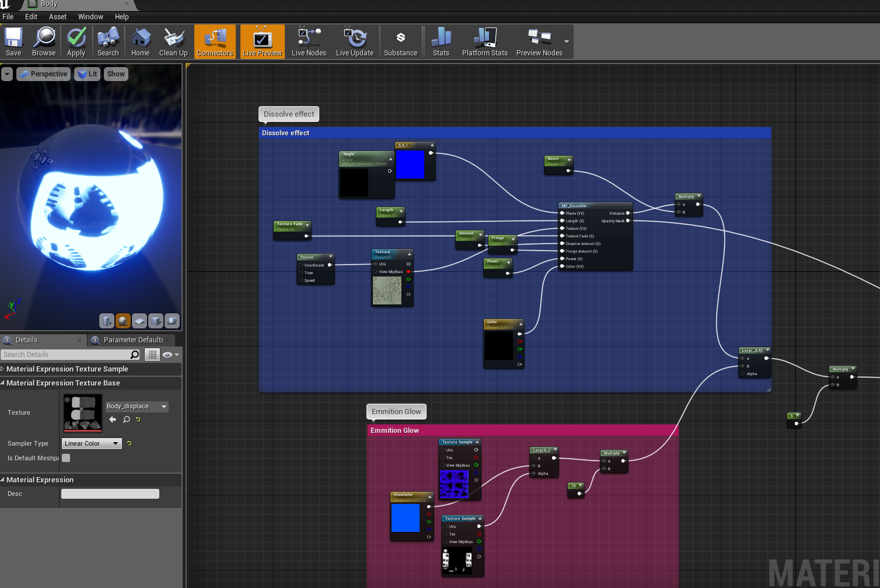Image resolution: width=880 pixels, height=588 pixels.
Task: Click the Save toolbar icon
Action: (13, 41)
